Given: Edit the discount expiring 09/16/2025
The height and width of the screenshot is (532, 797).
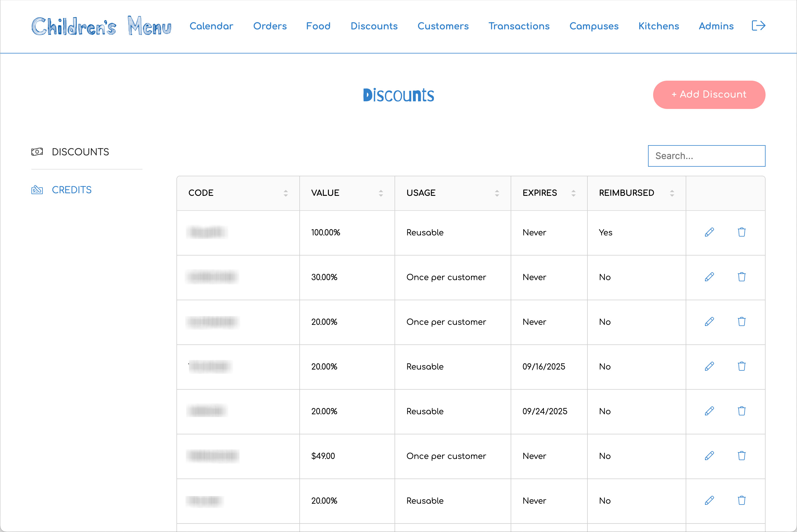Looking at the screenshot, I should click(709, 366).
